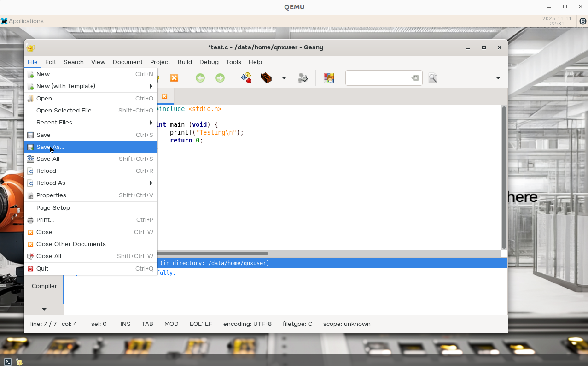
Task: Launch the terminal from the taskbar
Action: click(x=8, y=361)
